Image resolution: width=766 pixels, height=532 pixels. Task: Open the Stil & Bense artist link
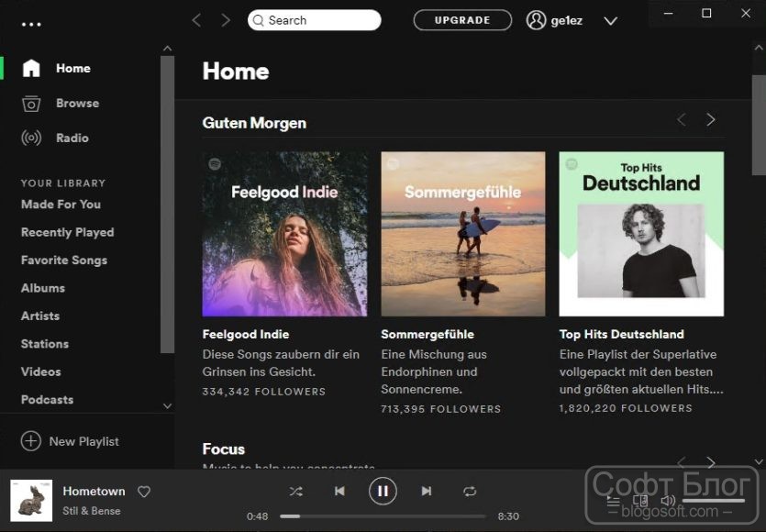(92, 511)
